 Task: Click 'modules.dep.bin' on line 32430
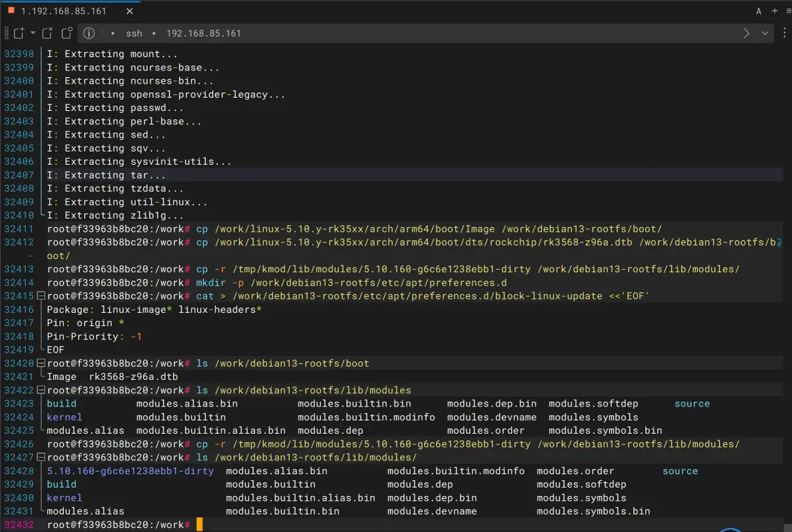[x=432, y=497]
